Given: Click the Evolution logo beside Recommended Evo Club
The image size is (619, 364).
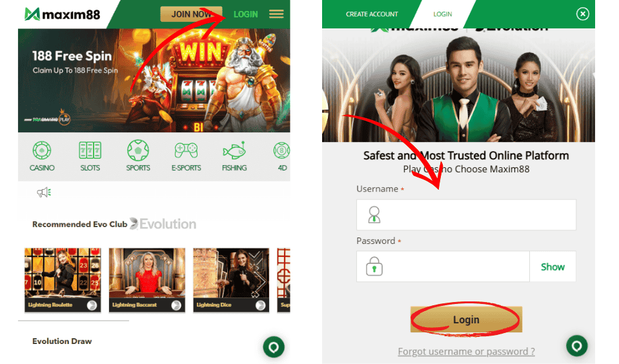Looking at the screenshot, I should (x=163, y=224).
